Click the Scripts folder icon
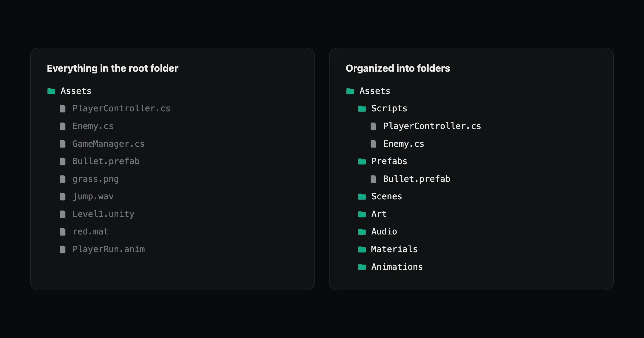This screenshot has width=644, height=338. [362, 109]
